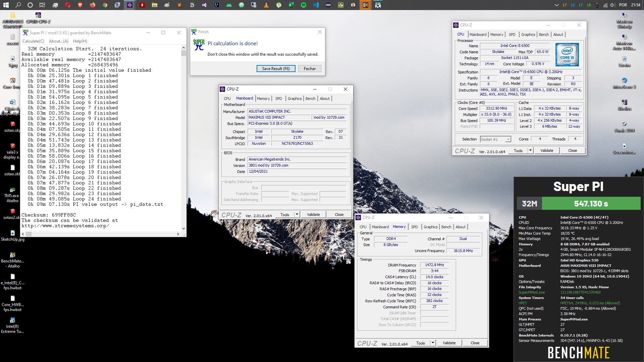Image resolution: width=644 pixels, height=362 pixels.
Task: Click Super PI vertical scrollbar down arrow
Action: pyautogui.click(x=183, y=229)
